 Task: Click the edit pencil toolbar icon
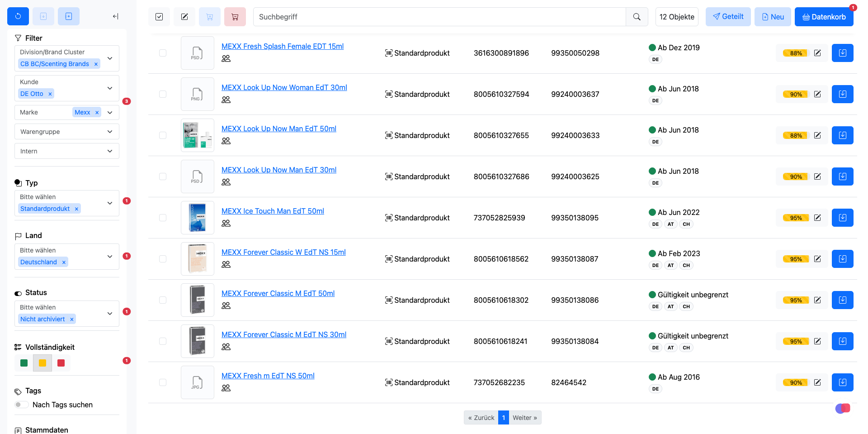184,17
